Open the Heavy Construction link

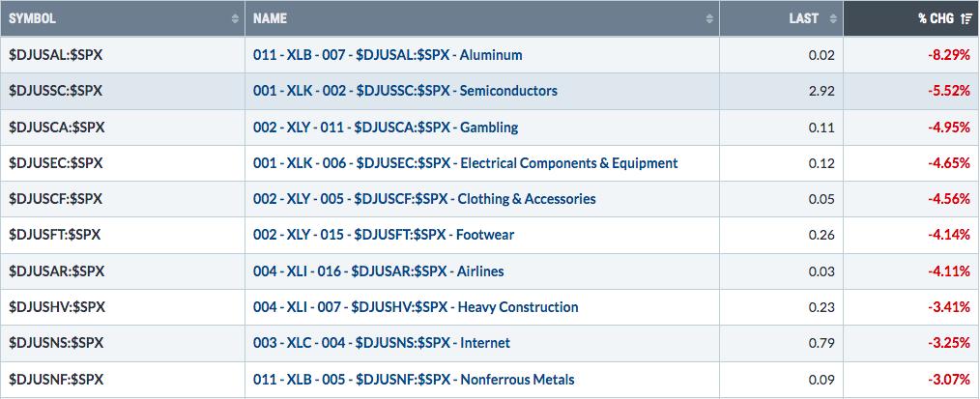(416, 307)
